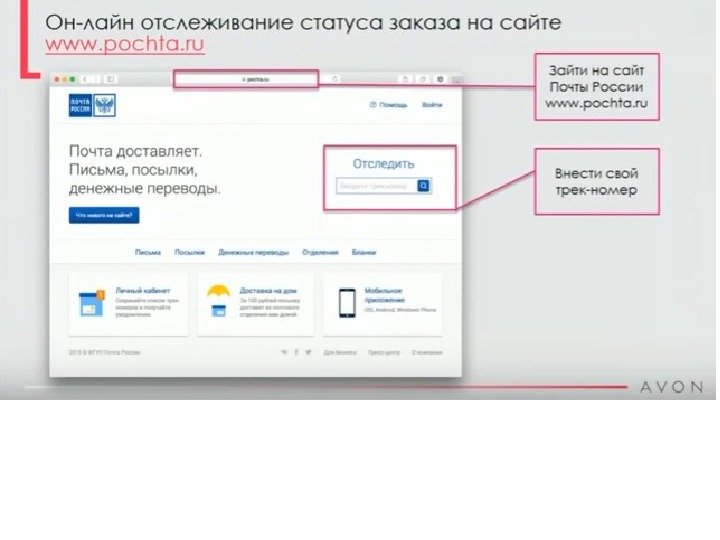Click the Facebook social icon in footer
Viewport: 720px width, 540px height.
click(296, 353)
